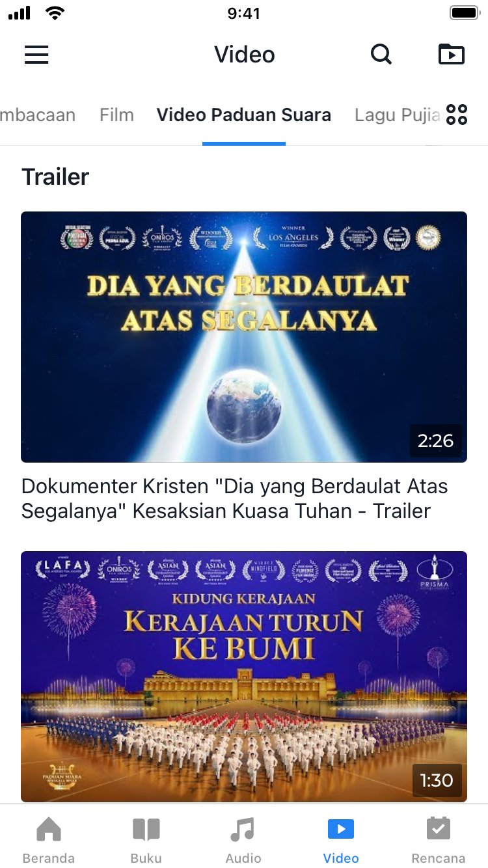Select Video Paduan Suara tab
Viewport: 488px width, 868px height.
[244, 115]
